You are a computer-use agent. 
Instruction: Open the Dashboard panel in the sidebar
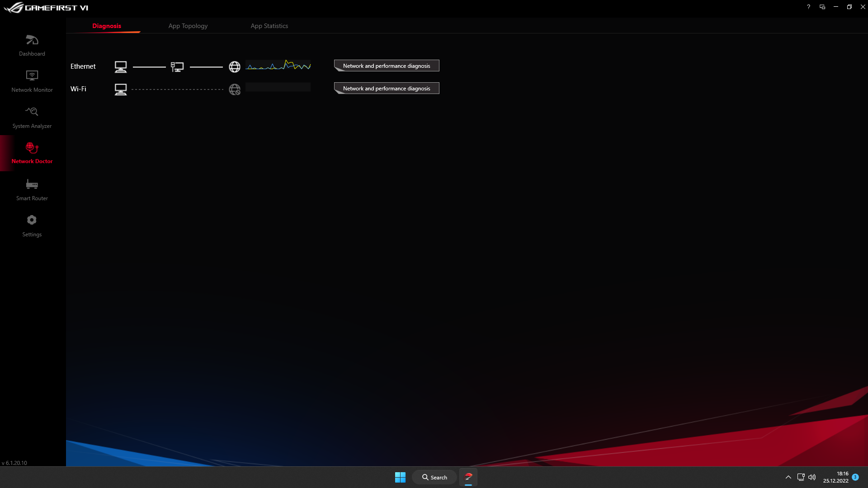tap(32, 44)
